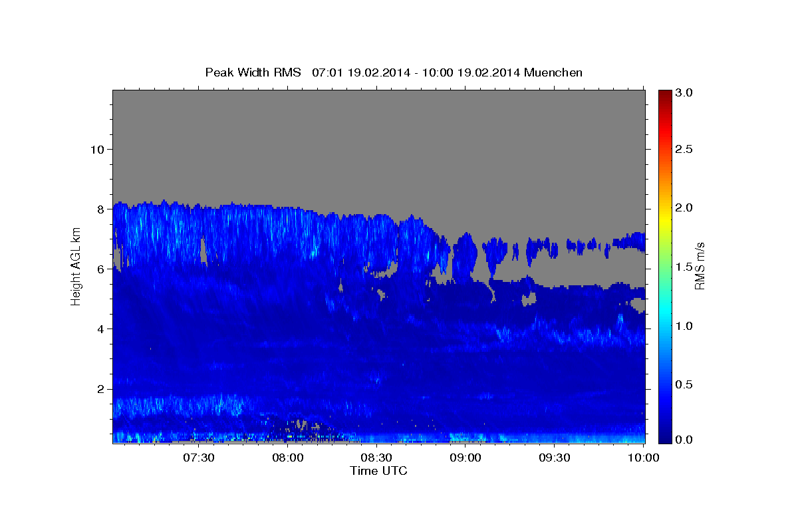Click the 10:00 time tick label
Screen dimensions: 798x532
[x=643, y=458]
